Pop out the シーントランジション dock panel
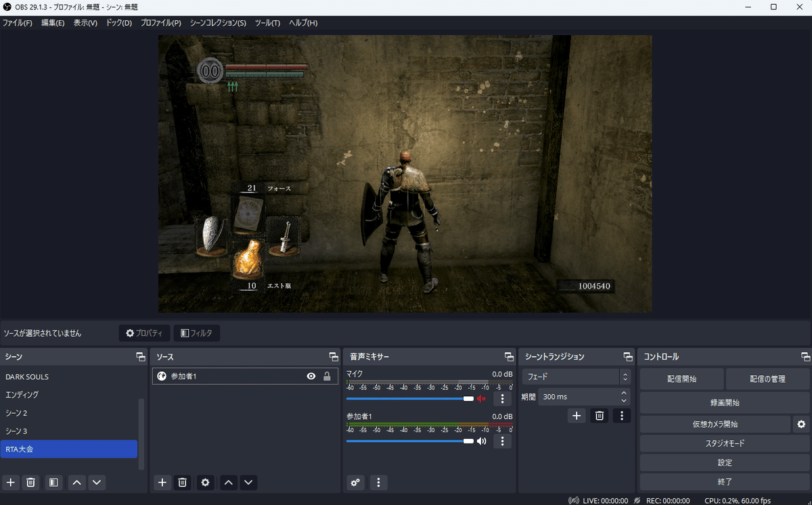 click(627, 356)
